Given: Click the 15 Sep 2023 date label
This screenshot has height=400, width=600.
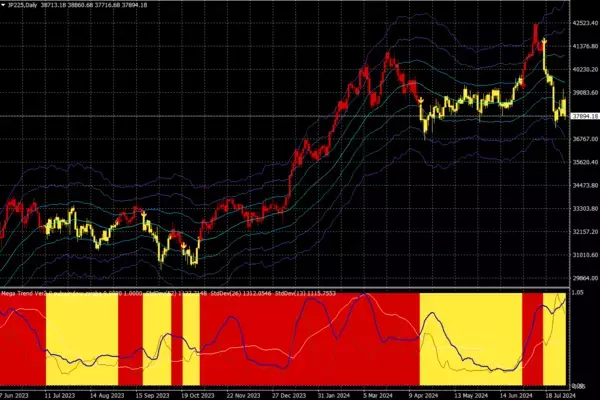Looking at the screenshot, I should (152, 395).
